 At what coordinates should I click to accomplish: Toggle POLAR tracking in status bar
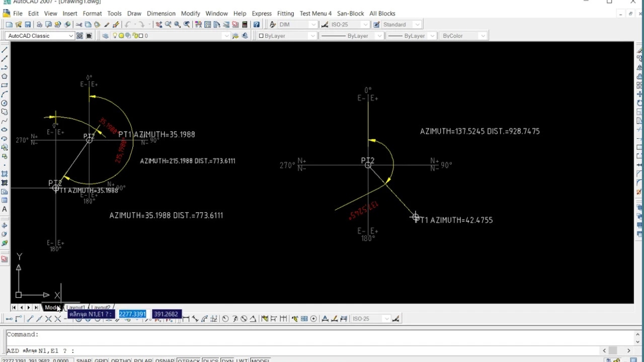[143, 360]
